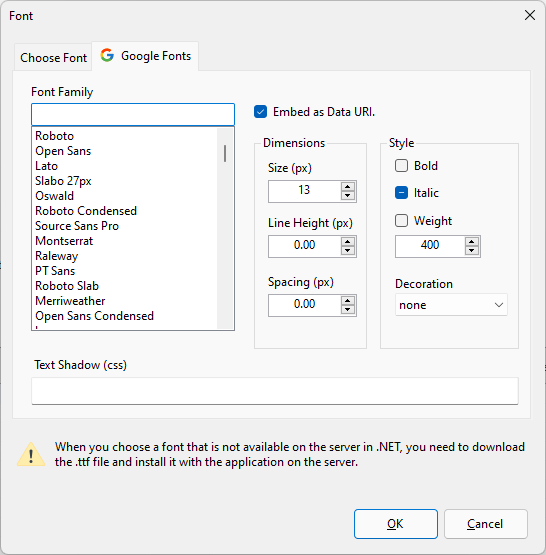Select the Raleway font

[x=57, y=256]
